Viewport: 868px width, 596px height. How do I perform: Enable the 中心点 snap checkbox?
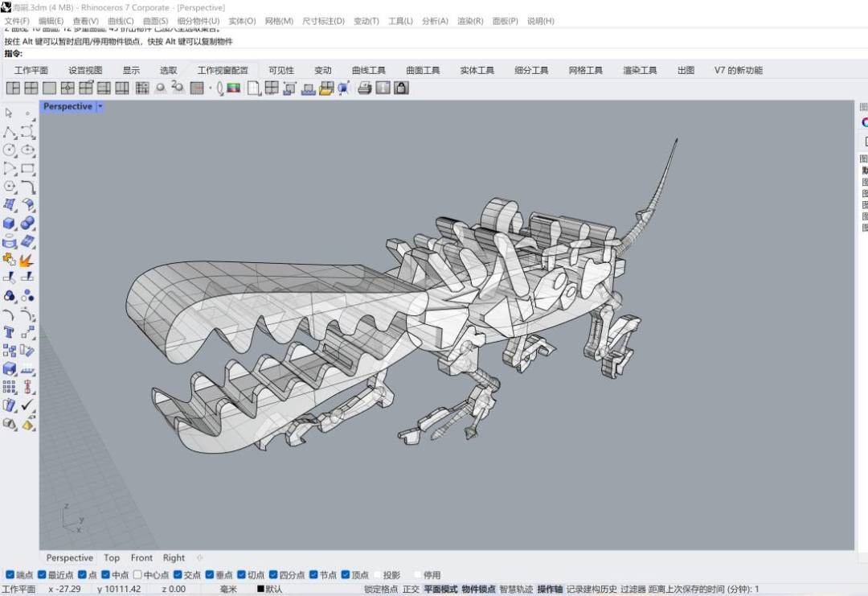(x=137, y=575)
